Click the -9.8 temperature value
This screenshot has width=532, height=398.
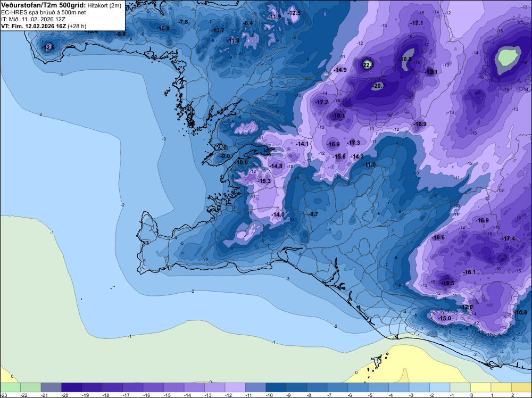[121, 34]
